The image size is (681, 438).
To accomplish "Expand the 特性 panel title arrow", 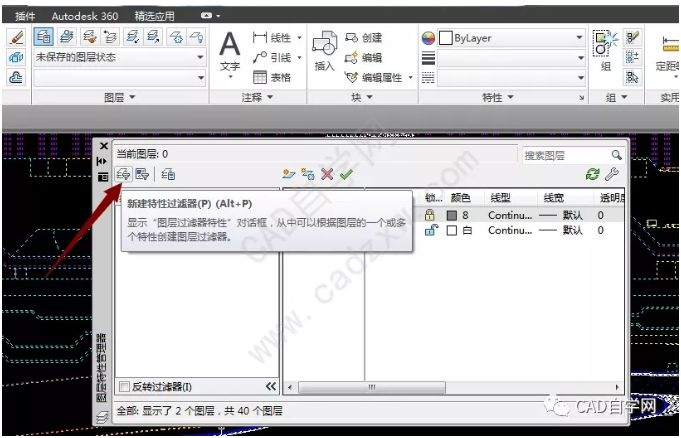I will click(511, 97).
